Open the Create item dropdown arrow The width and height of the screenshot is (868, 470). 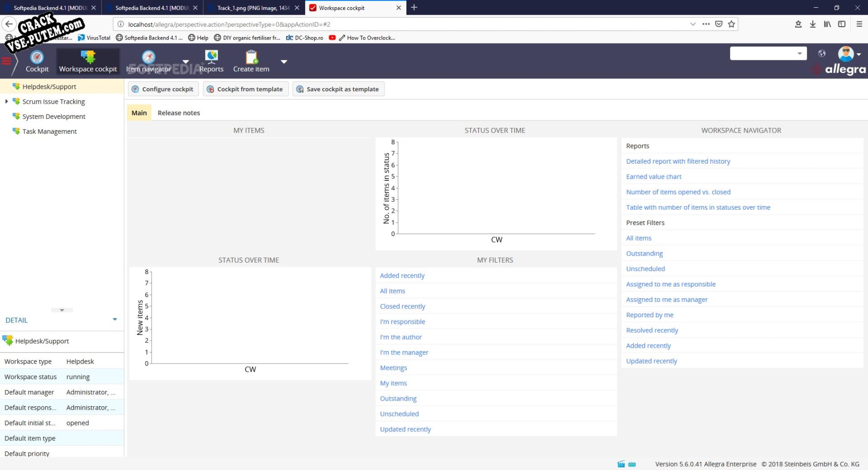(x=284, y=61)
